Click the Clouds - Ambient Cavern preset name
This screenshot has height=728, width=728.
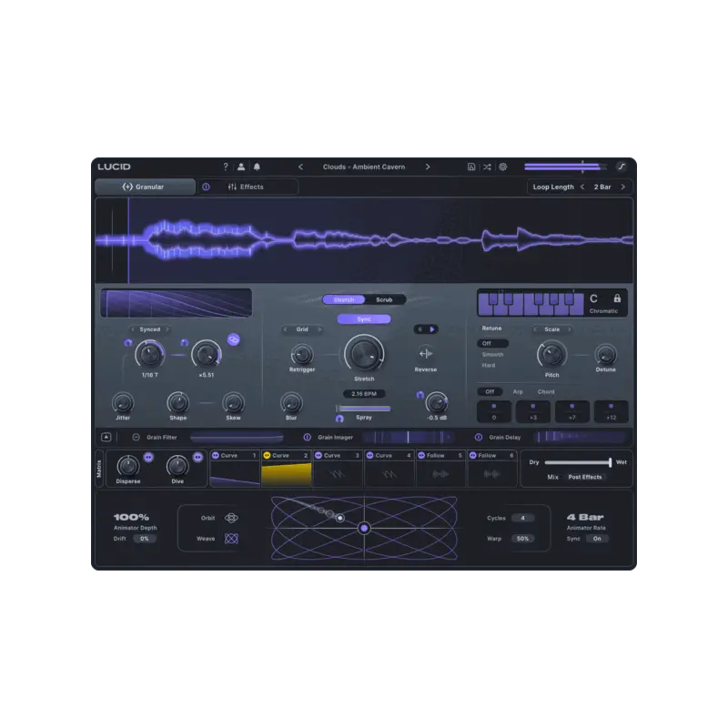(364, 167)
